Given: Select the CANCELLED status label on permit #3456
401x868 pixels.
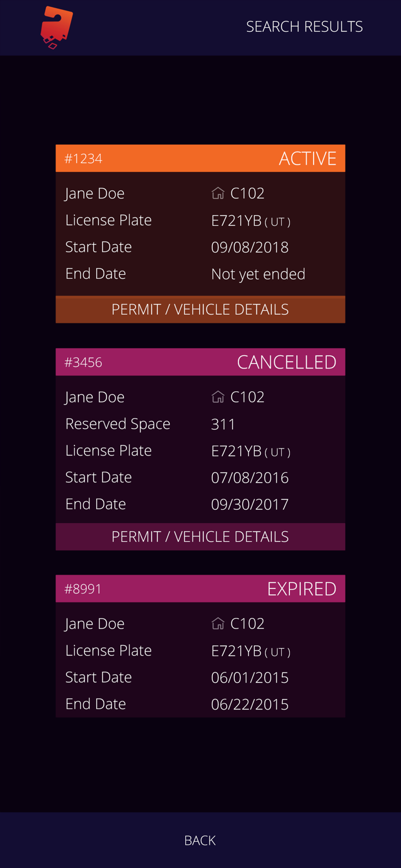Looking at the screenshot, I should click(x=286, y=362).
